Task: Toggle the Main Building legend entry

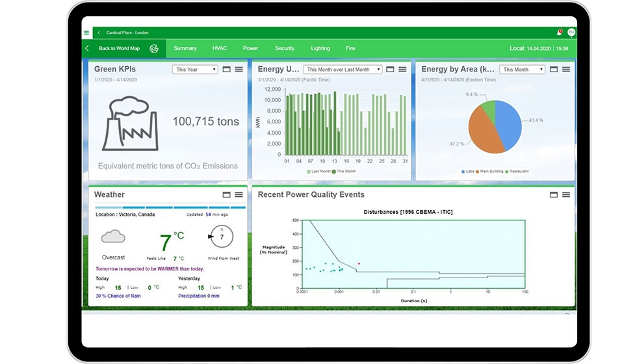Action: (x=493, y=172)
